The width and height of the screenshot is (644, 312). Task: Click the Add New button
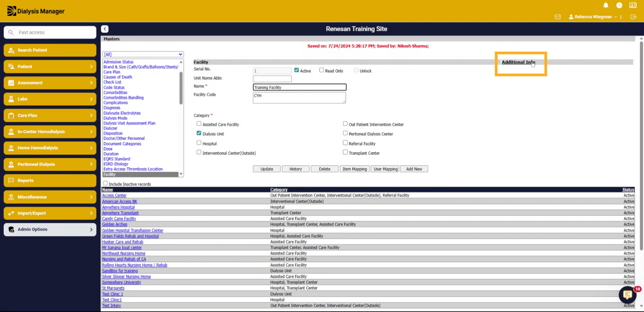(414, 169)
